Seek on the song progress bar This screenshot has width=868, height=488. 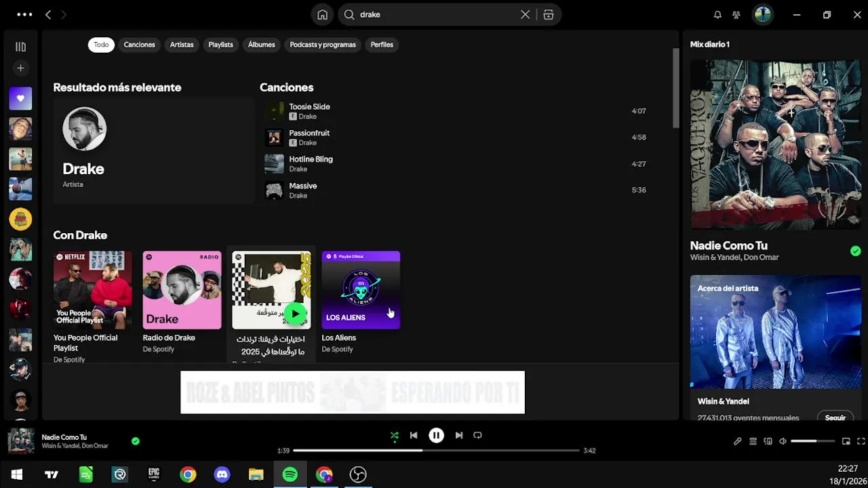pyautogui.click(x=436, y=450)
